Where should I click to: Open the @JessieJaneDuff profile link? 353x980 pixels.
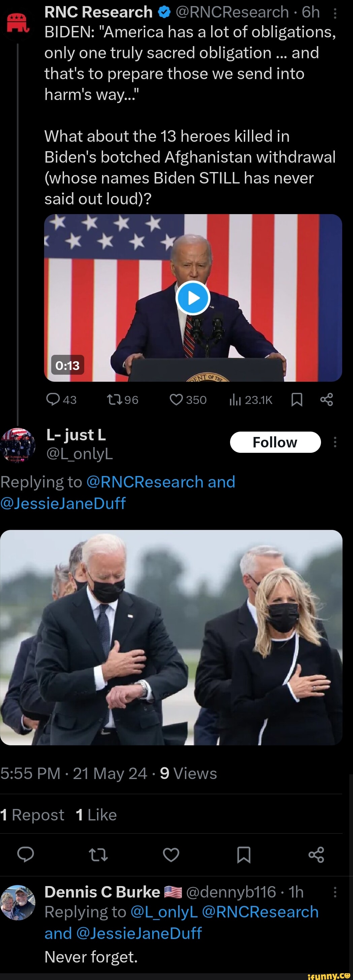pyautogui.click(x=63, y=503)
